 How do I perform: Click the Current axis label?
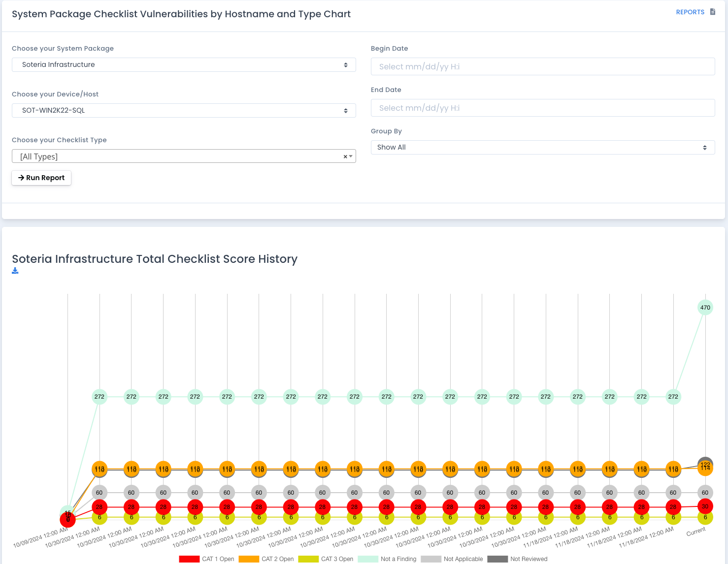pos(696,532)
